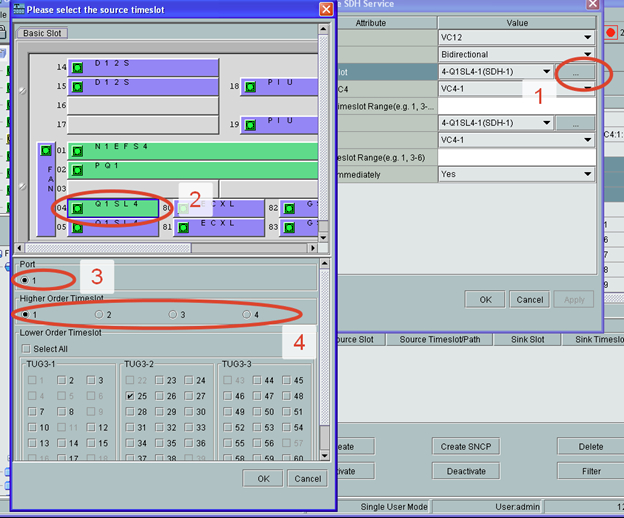624x518 pixels.
Task: Uncheck lower order timeslot 25
Action: (130, 396)
